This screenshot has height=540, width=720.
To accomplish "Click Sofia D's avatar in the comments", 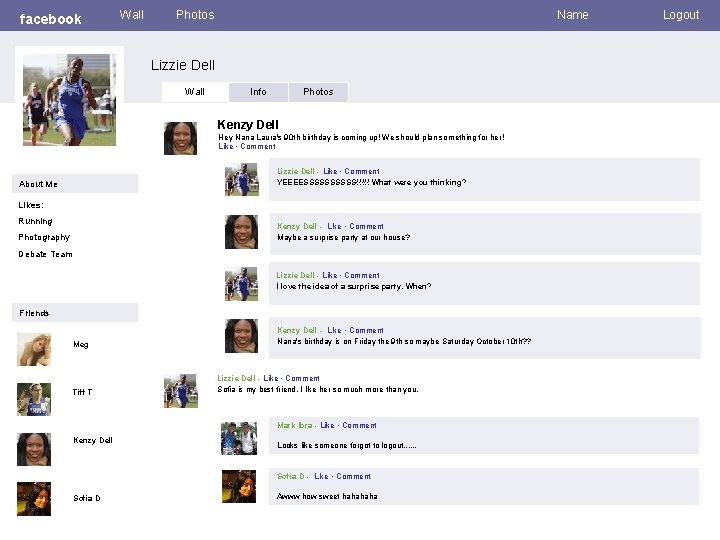I will click(239, 486).
